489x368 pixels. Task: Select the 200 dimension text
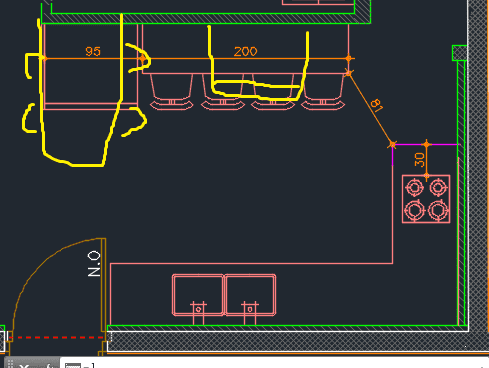[245, 51]
